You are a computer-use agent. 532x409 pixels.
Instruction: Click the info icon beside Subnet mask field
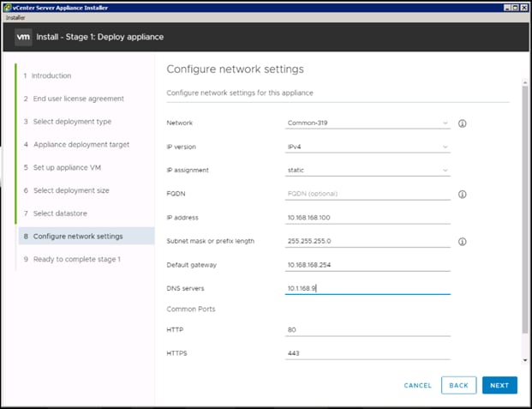[462, 242]
